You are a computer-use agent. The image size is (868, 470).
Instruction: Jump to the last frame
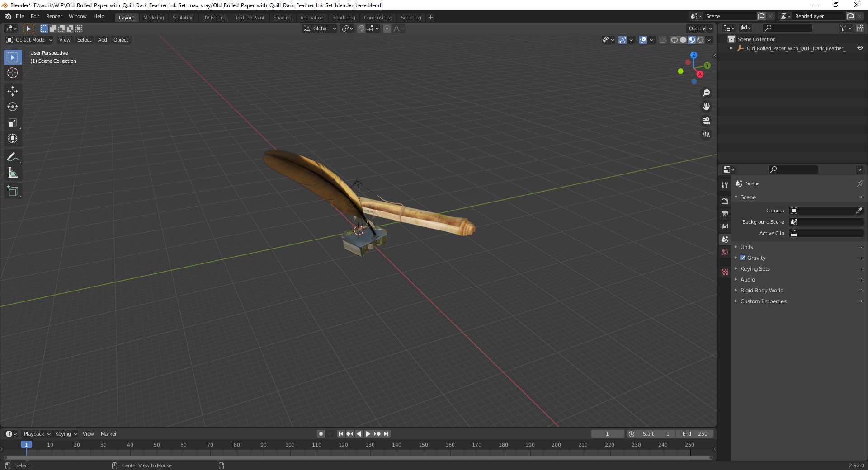pyautogui.click(x=386, y=434)
